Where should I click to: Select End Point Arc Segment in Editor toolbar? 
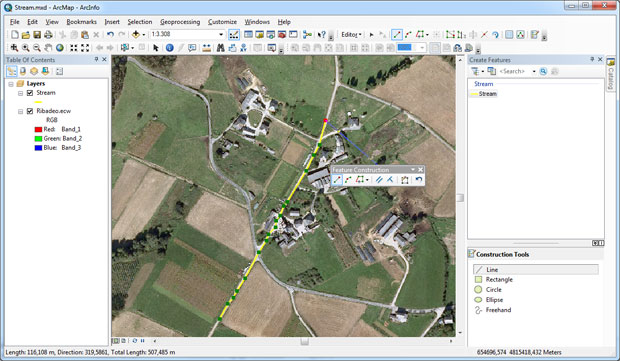[408, 35]
